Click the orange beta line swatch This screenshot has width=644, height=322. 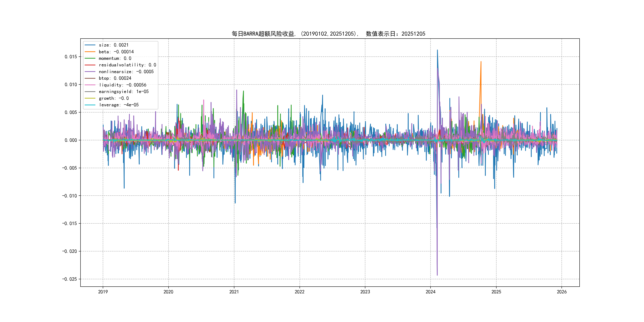point(90,52)
